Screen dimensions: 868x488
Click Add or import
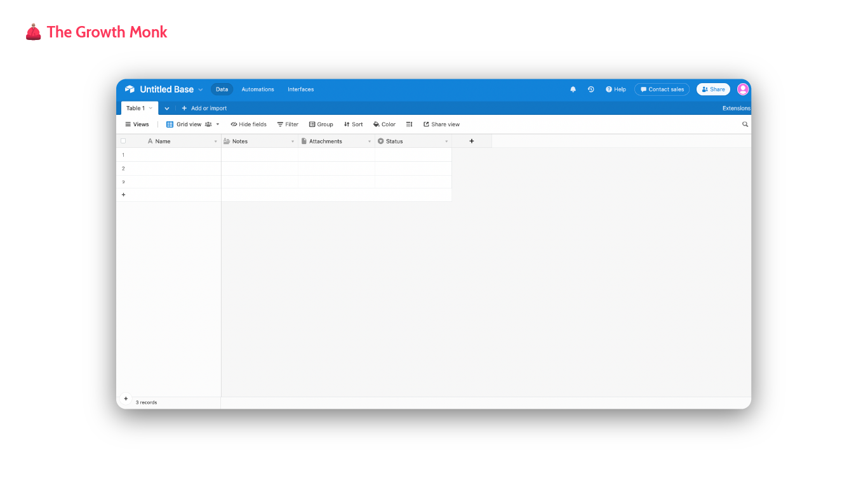[x=204, y=109]
